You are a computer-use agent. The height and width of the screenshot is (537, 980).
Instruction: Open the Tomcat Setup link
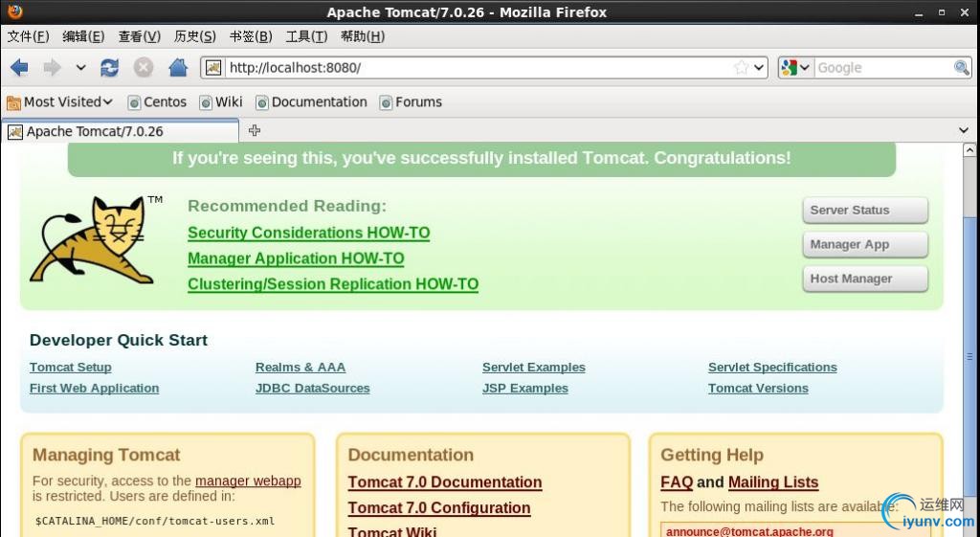(x=71, y=367)
